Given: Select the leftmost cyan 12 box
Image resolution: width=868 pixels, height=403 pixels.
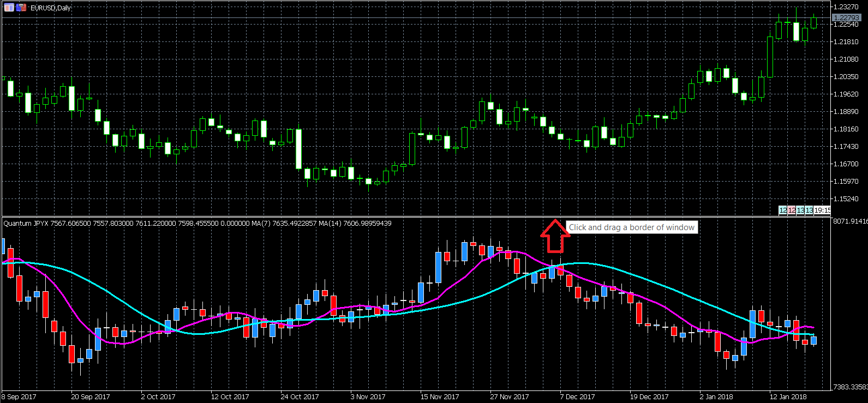Looking at the screenshot, I should (x=783, y=210).
